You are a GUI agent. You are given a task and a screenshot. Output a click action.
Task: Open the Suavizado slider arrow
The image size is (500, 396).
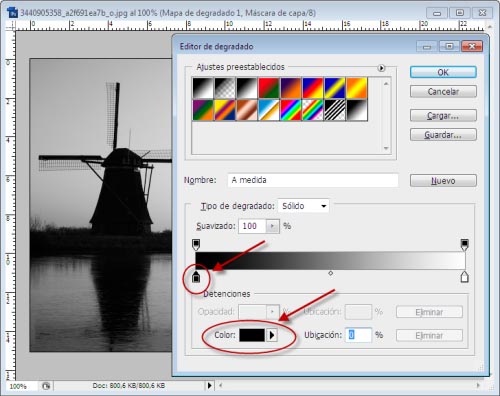[x=273, y=226]
